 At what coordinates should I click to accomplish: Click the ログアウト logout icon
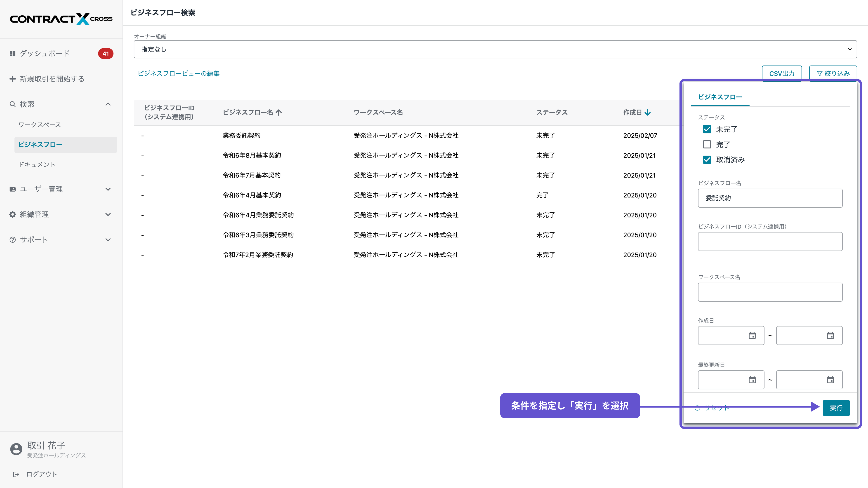pos(16,474)
